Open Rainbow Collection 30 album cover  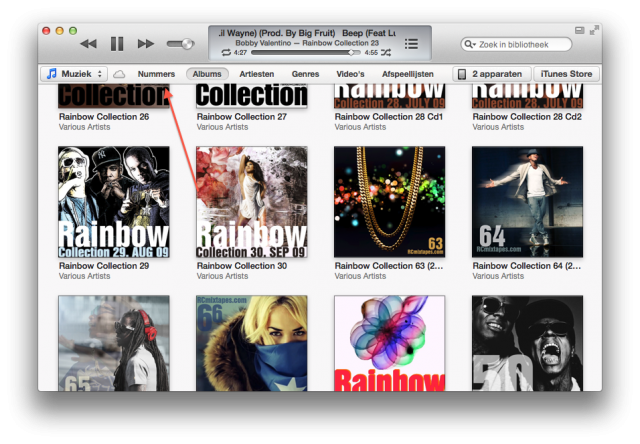(x=251, y=202)
